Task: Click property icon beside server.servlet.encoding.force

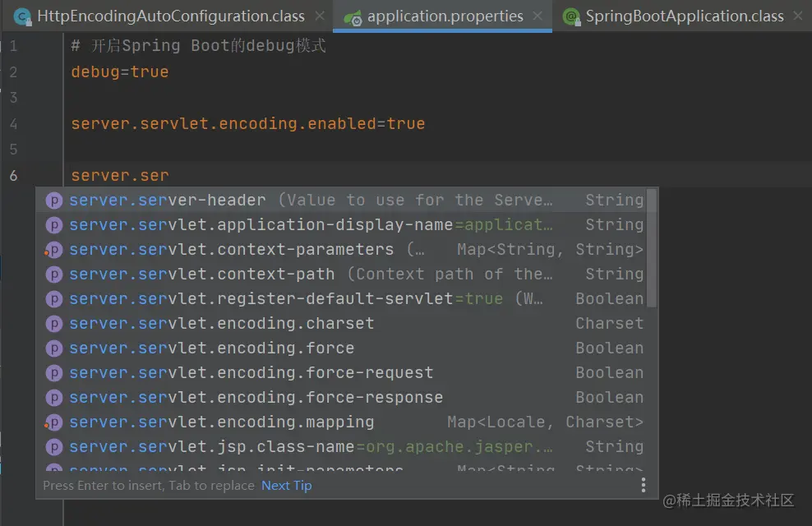Action: click(x=54, y=348)
